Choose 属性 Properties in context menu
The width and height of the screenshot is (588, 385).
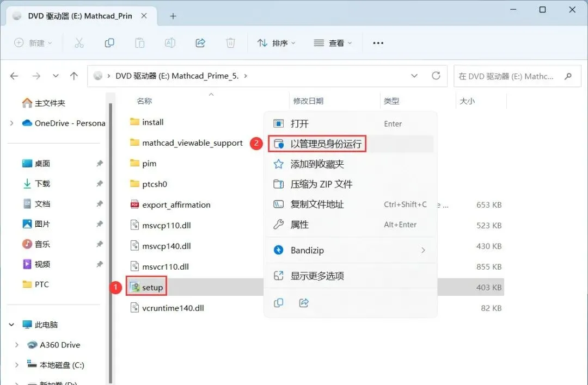tap(351, 225)
